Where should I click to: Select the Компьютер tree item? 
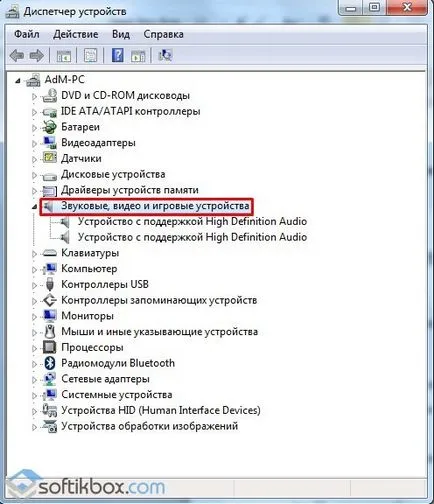pyautogui.click(x=89, y=269)
